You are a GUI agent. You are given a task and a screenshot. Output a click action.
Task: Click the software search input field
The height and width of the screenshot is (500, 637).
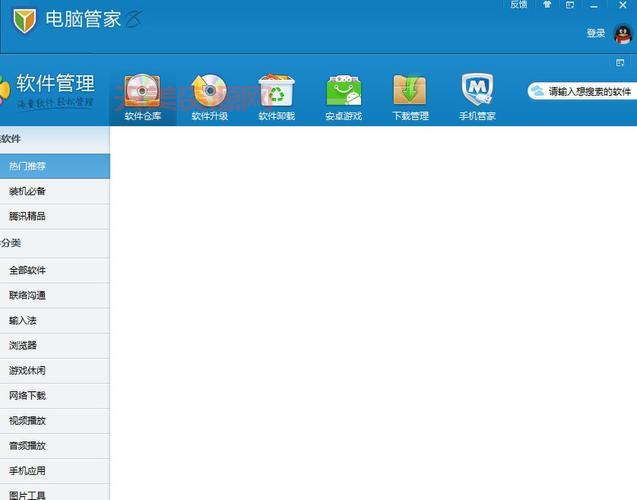[582, 91]
